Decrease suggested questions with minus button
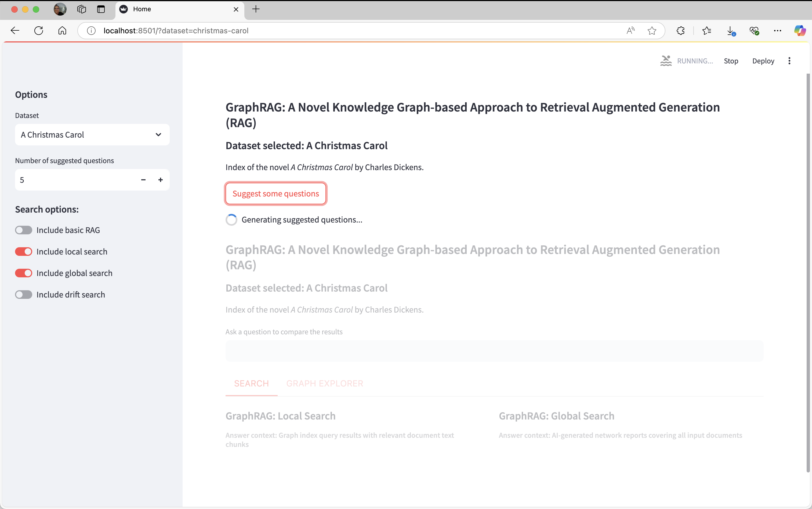Image resolution: width=812 pixels, height=509 pixels. 143,180
